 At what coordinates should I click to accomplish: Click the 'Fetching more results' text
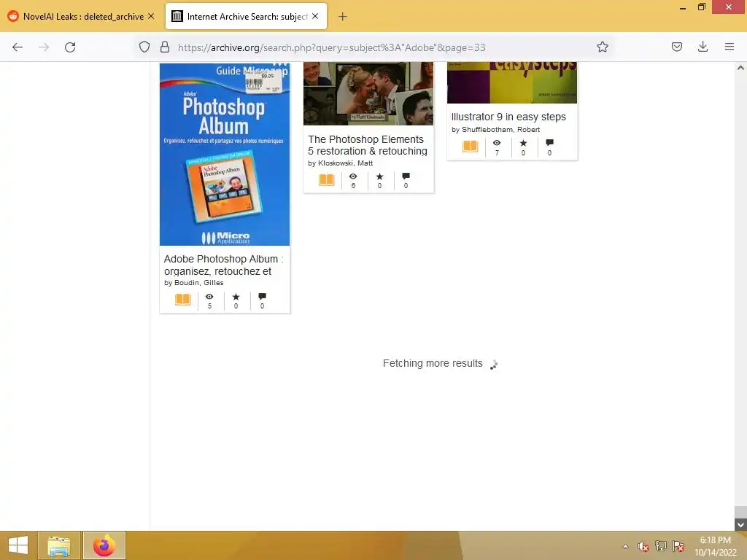pos(433,363)
